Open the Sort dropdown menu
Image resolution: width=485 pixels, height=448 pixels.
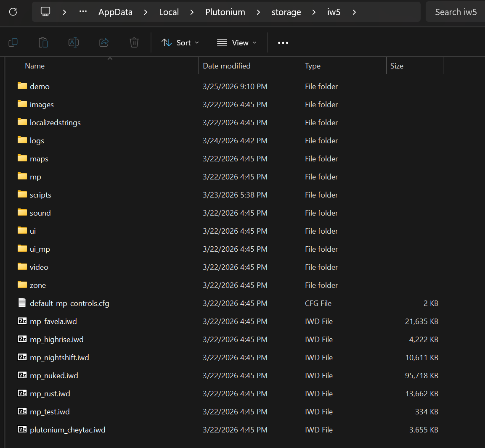point(180,42)
